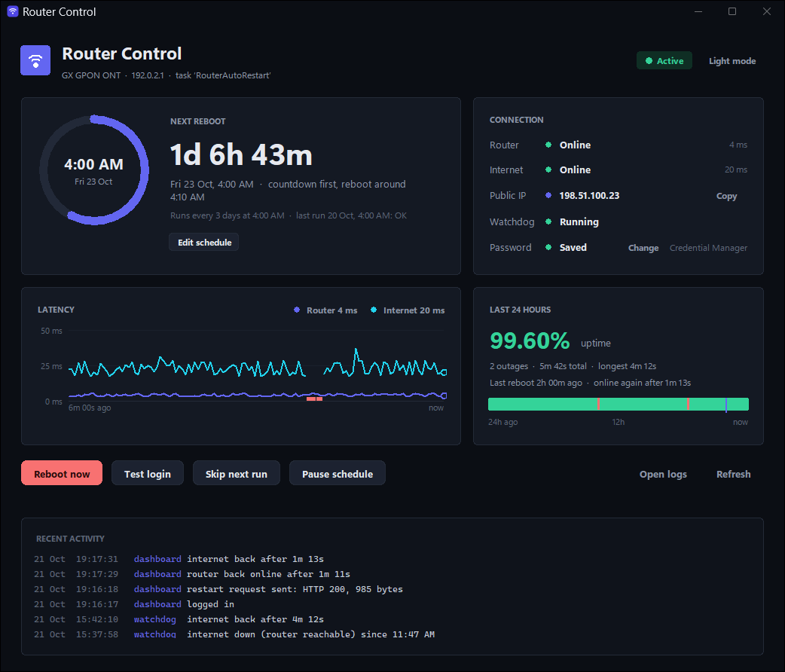Image resolution: width=785 pixels, height=672 pixels.
Task: Click the Internet 20 ms latency value
Action: pyautogui.click(x=736, y=170)
